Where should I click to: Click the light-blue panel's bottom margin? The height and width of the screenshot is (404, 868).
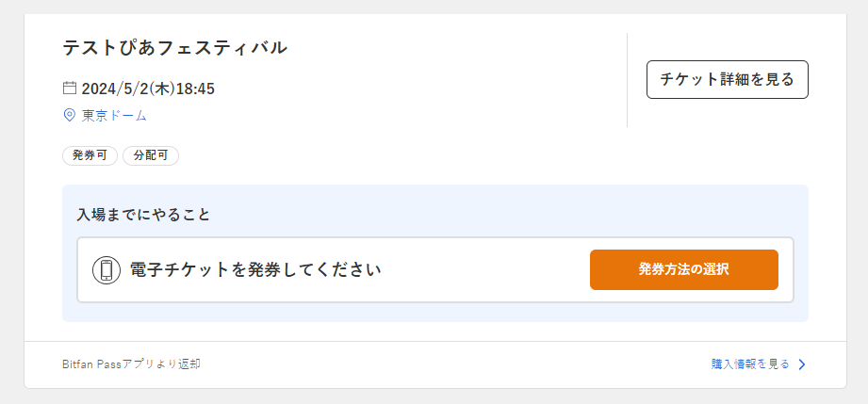[x=434, y=313]
